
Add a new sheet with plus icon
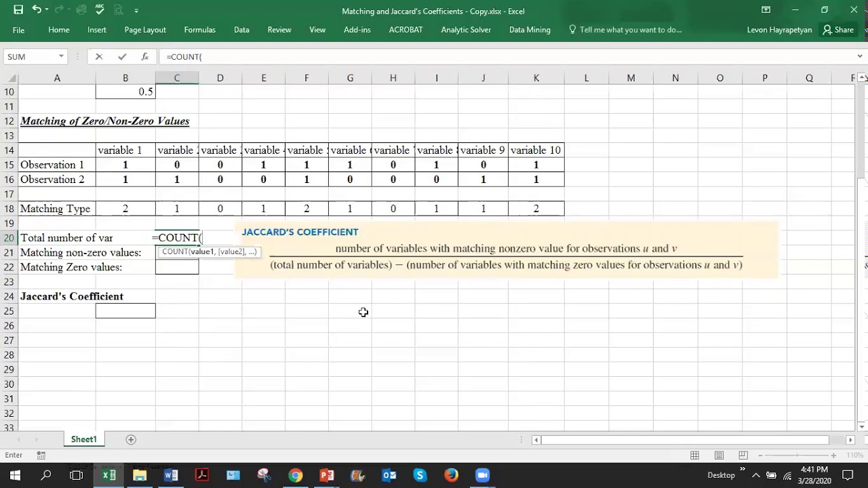(131, 439)
